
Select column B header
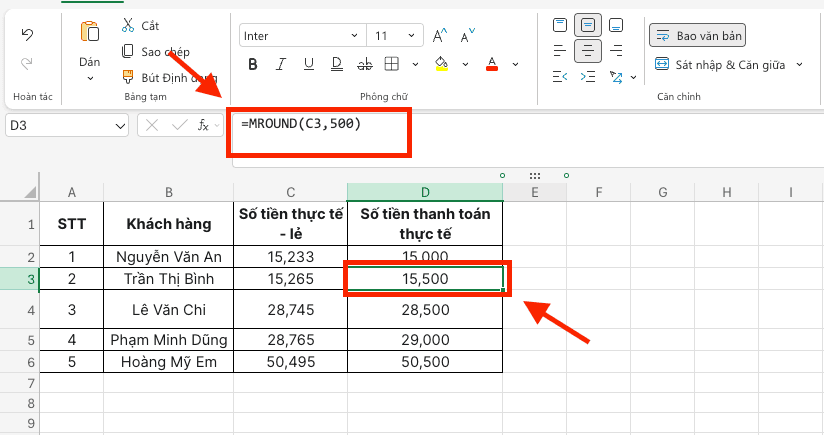[x=169, y=192]
